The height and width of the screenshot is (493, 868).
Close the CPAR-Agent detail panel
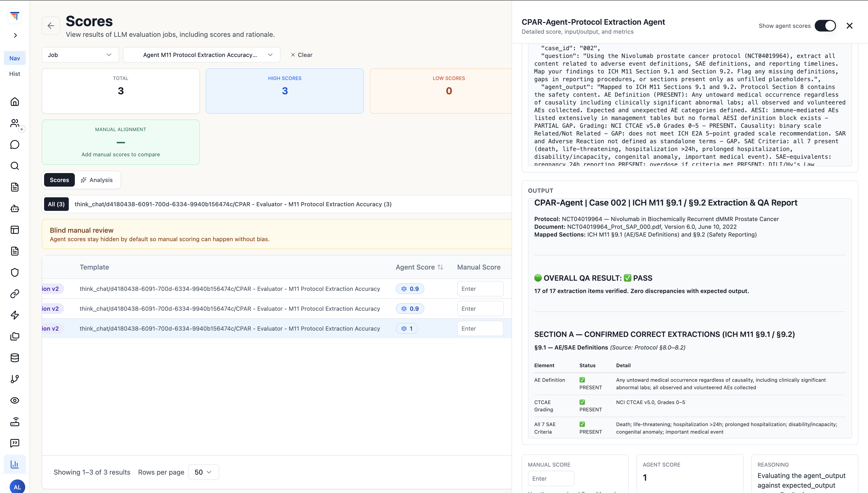point(849,26)
